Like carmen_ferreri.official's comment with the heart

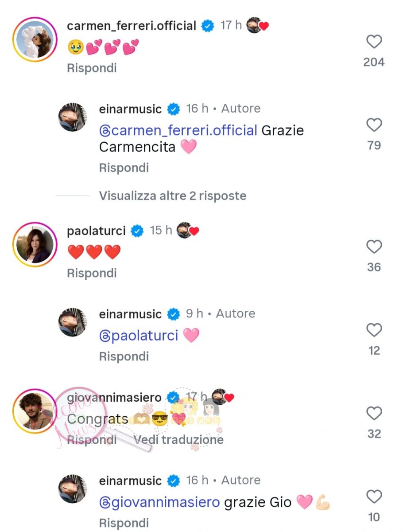[x=374, y=42]
